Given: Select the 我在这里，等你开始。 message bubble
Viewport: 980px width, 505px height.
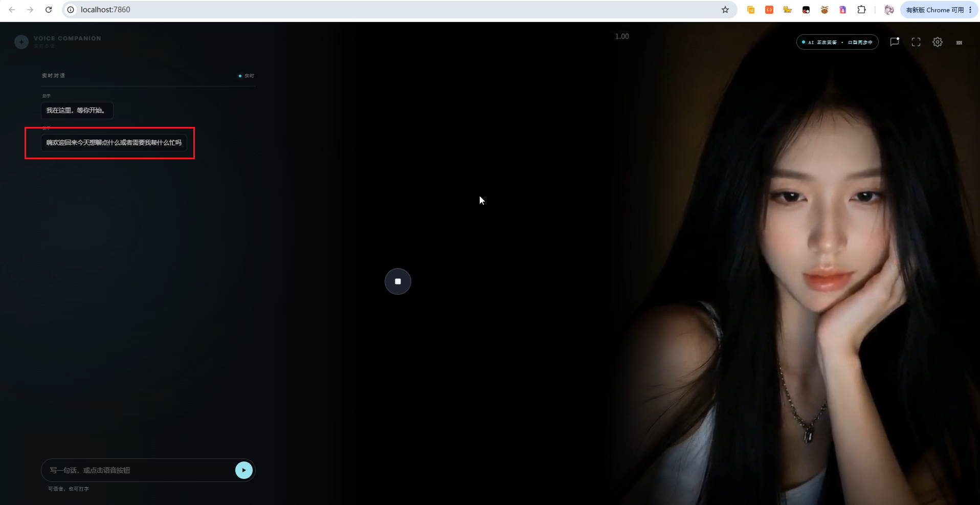Looking at the screenshot, I should (x=77, y=111).
